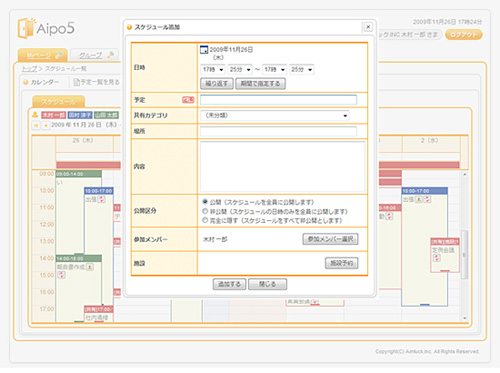The image size is (500, 373).
Task: Click the wrench icon on グループ tab
Action: click(x=111, y=55)
